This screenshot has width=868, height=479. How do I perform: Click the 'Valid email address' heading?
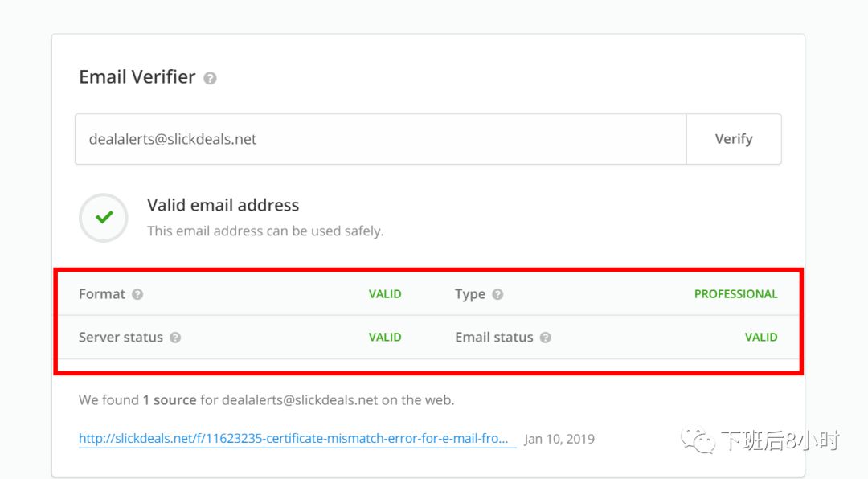[x=223, y=206]
